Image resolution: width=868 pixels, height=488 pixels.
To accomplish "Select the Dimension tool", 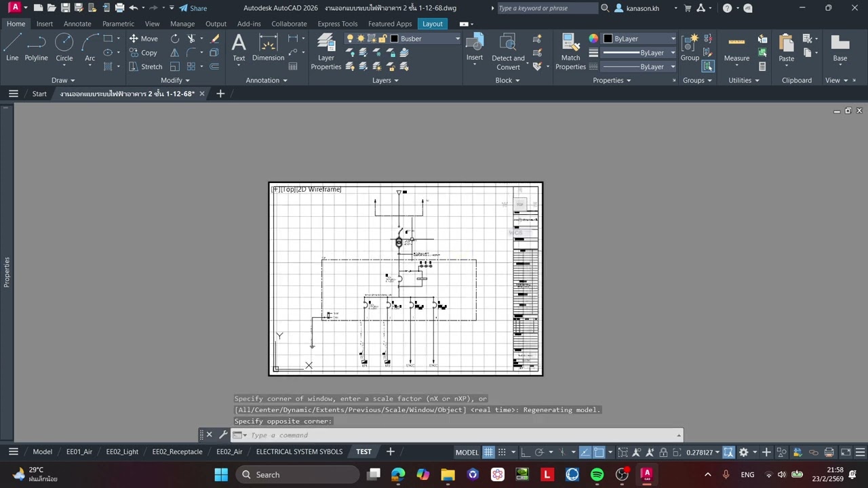I will coord(269,47).
